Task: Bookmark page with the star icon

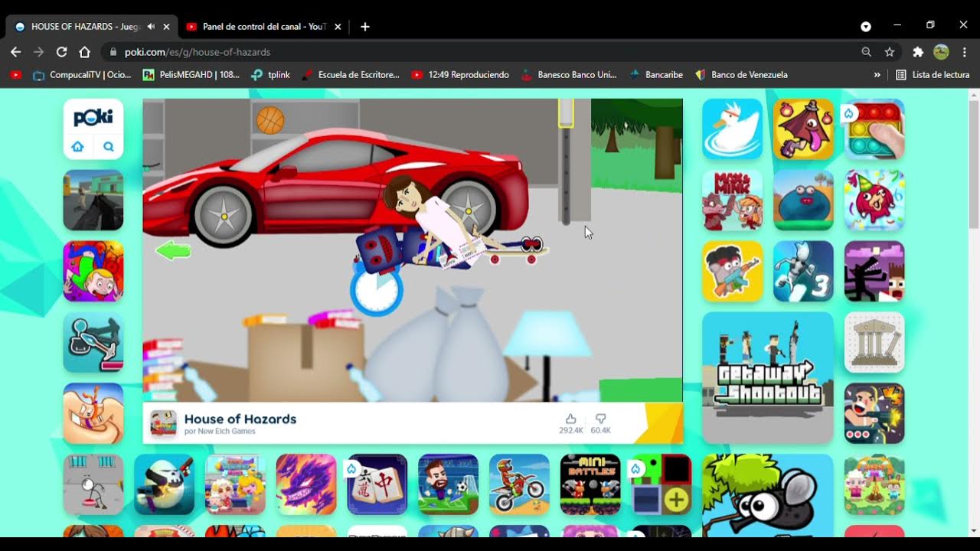Action: pos(890,52)
